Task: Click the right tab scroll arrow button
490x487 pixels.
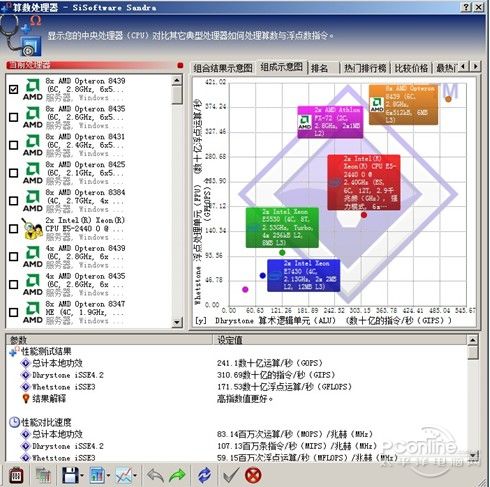Action: coord(476,66)
